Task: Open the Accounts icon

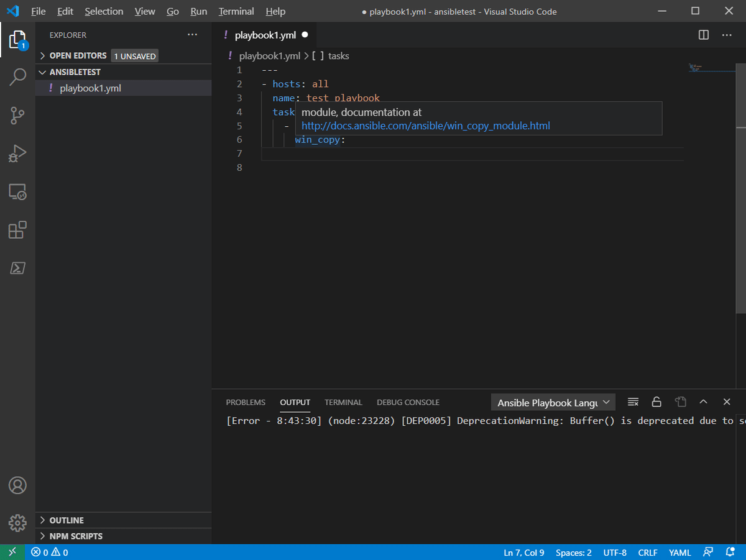Action: pos(17,485)
